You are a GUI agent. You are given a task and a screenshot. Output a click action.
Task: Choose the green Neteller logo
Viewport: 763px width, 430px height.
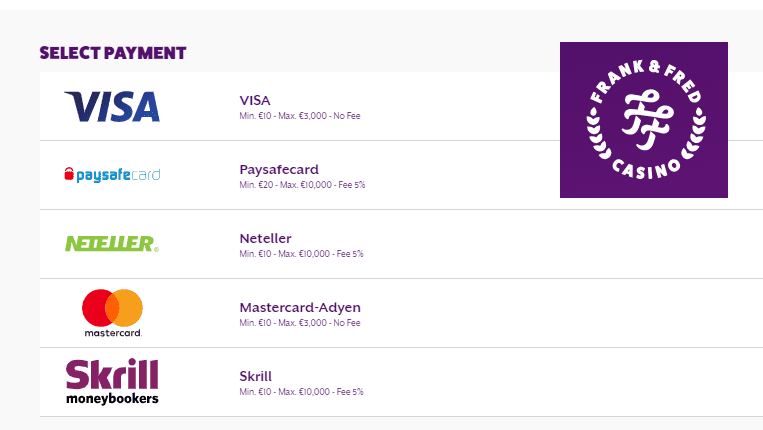(111, 243)
